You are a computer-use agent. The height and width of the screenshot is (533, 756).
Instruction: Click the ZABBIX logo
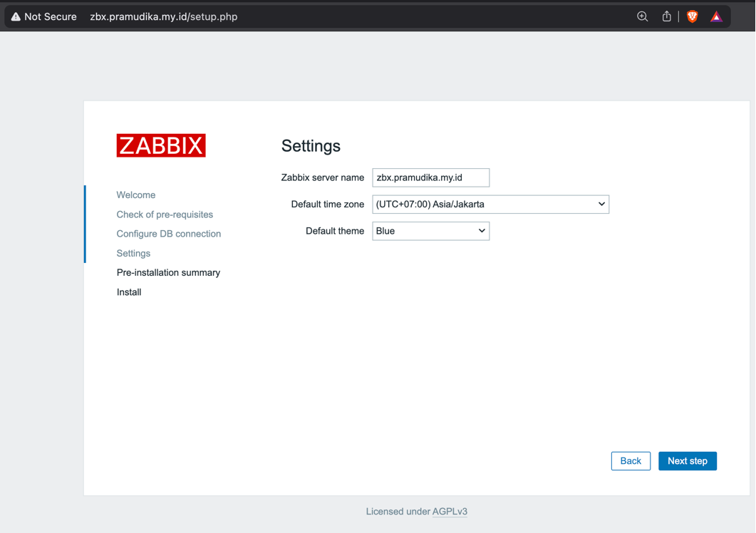click(161, 145)
